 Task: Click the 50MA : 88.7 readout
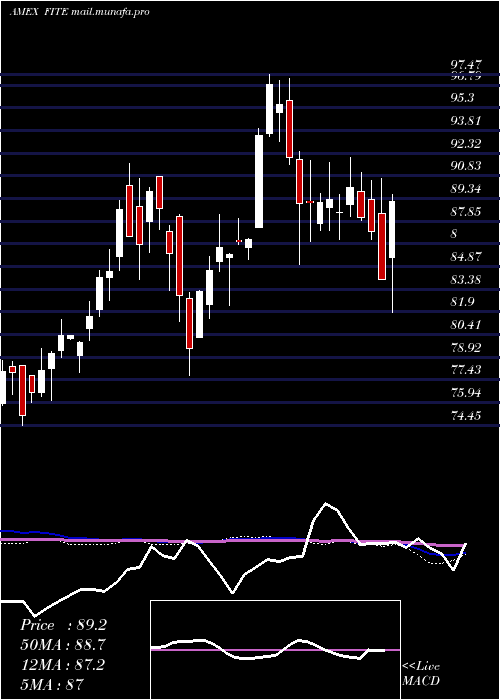click(x=63, y=645)
